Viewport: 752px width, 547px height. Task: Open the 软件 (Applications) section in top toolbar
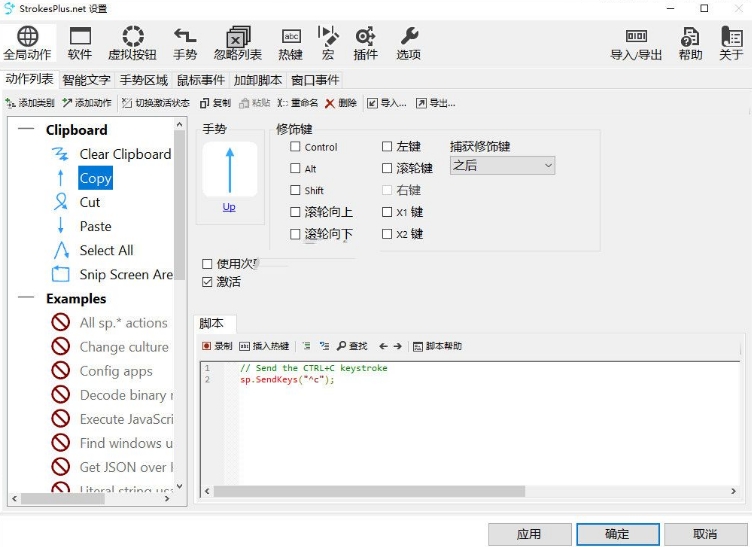[x=79, y=43]
